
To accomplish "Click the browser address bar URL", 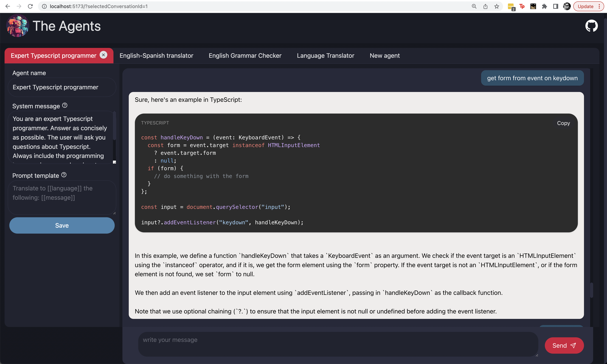I will pyautogui.click(x=99, y=6).
